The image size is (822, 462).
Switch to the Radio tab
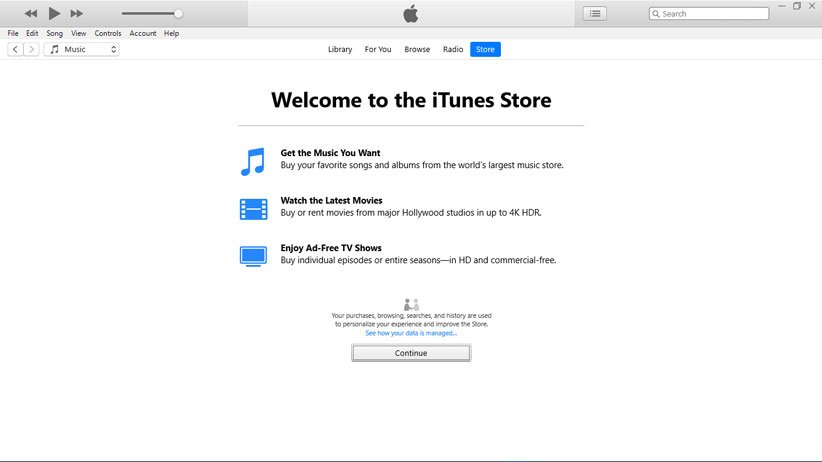click(453, 49)
